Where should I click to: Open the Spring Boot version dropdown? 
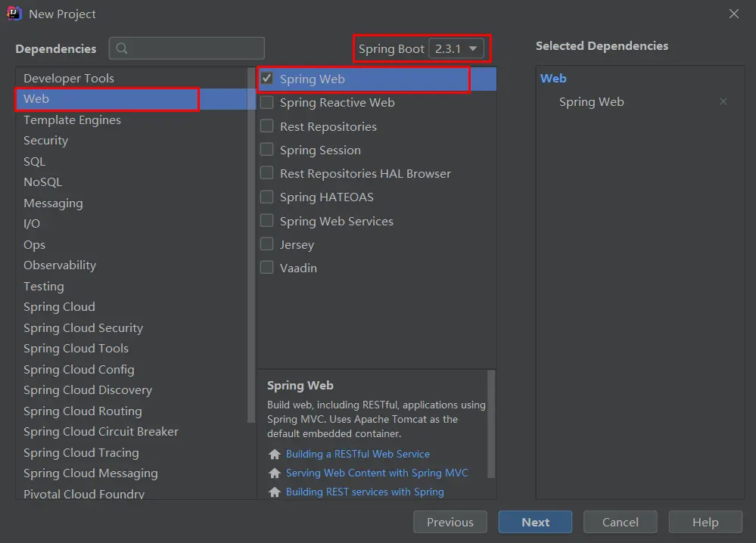tap(456, 48)
